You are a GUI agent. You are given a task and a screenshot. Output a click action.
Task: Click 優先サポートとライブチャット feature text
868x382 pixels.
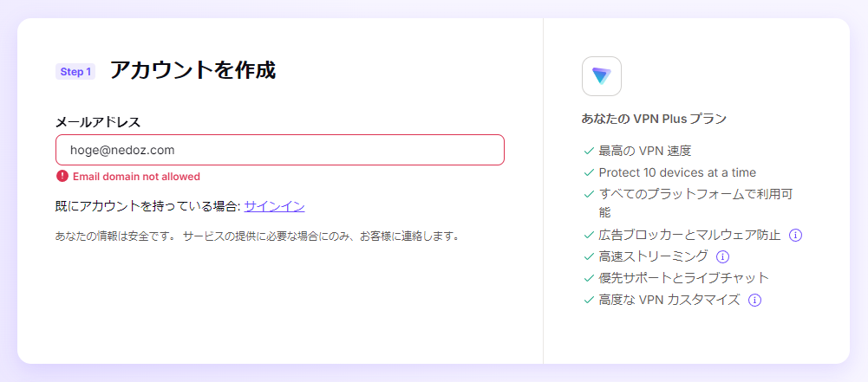(684, 278)
